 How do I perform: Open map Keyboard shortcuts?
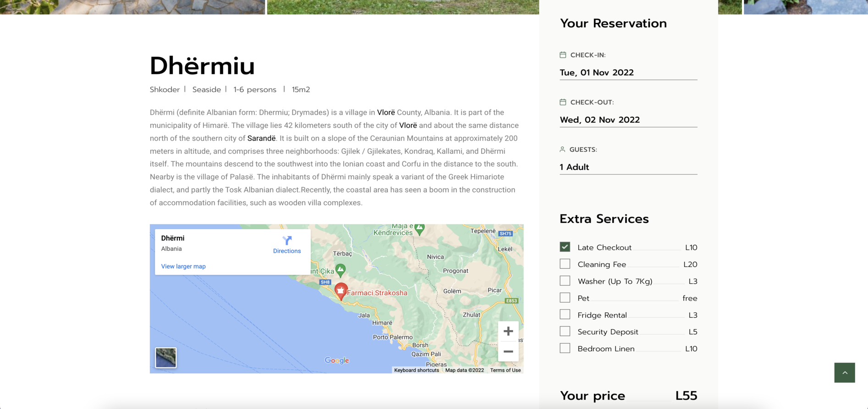pyautogui.click(x=417, y=370)
